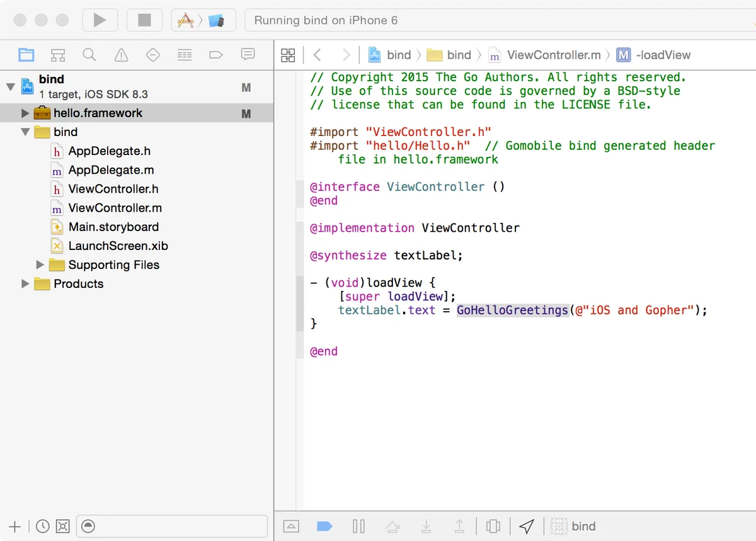Image resolution: width=756 pixels, height=541 pixels.
Task: Show the Breakpoint navigator
Action: (216, 55)
